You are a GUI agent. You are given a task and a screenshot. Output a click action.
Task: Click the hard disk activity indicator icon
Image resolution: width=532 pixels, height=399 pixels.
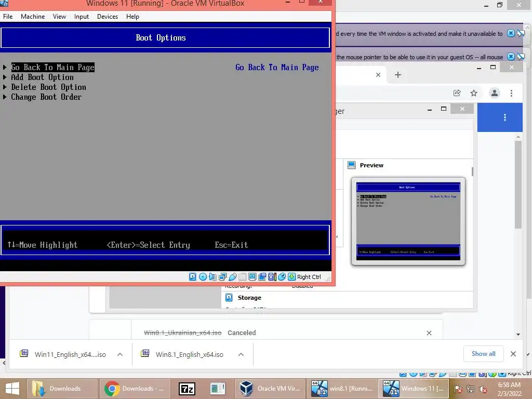click(192, 277)
